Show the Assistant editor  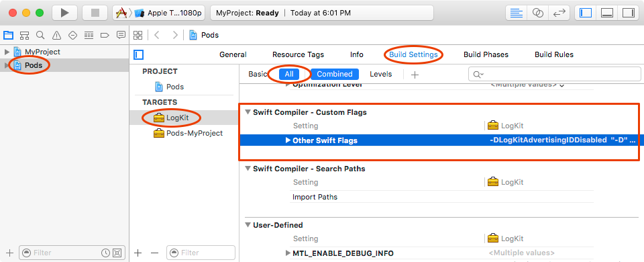pyautogui.click(x=537, y=13)
